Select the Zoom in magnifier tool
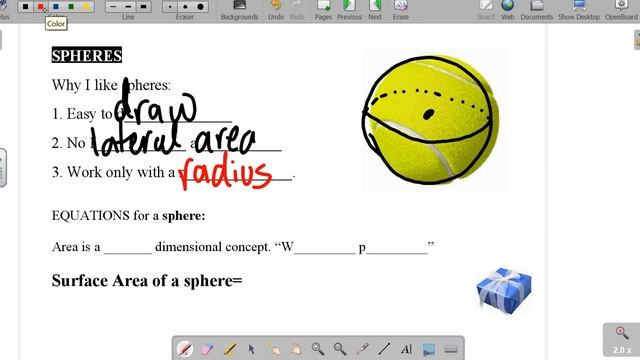640x360 pixels. pyautogui.click(x=318, y=349)
